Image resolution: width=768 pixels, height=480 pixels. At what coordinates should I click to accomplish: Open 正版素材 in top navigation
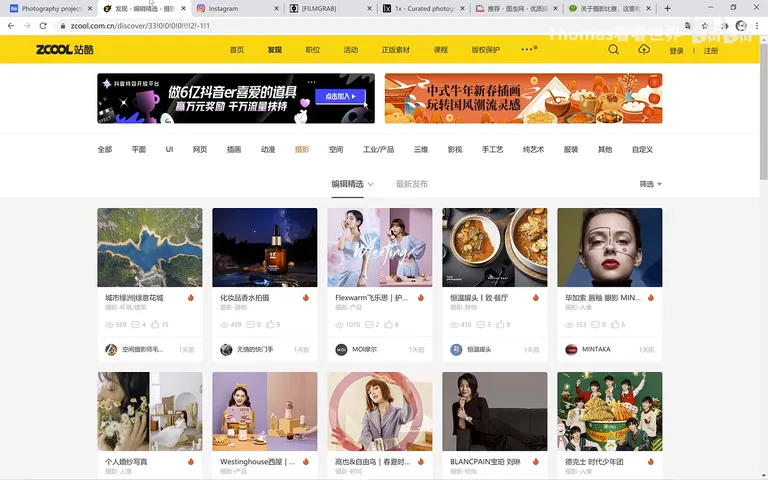coord(396,49)
